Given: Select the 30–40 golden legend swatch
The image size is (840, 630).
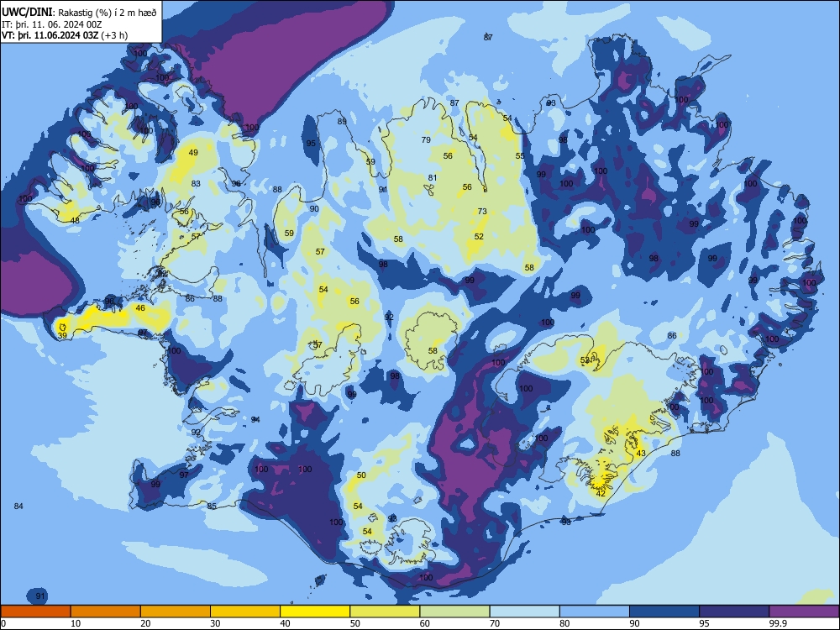Looking at the screenshot, I should [x=245, y=612].
